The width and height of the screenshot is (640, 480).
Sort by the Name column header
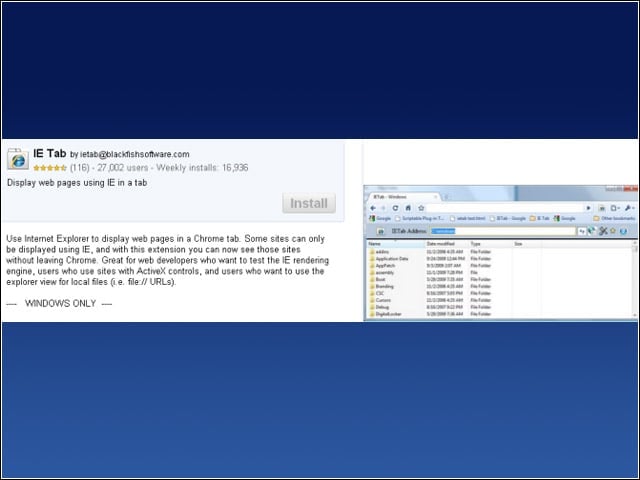(395, 244)
